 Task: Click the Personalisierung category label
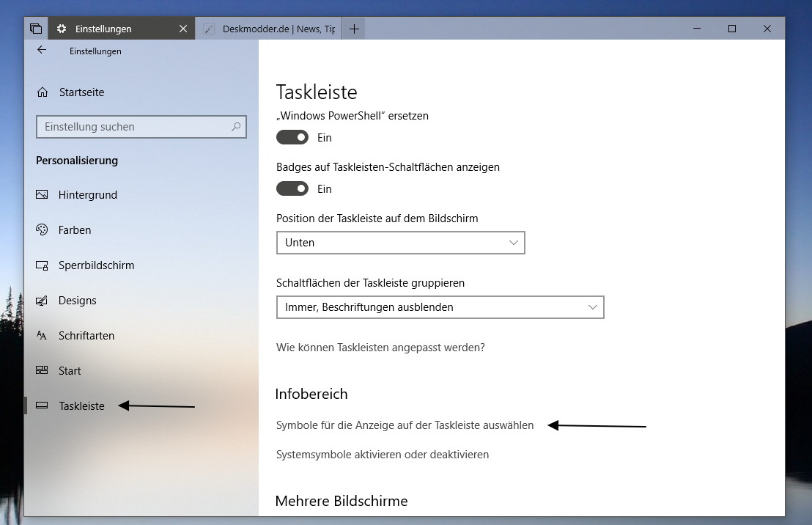tap(77, 161)
